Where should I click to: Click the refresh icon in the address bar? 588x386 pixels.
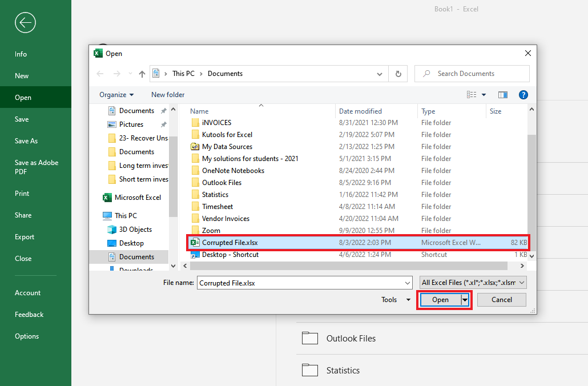(398, 74)
